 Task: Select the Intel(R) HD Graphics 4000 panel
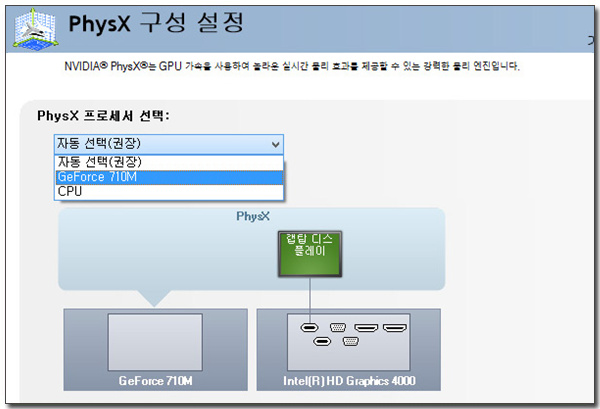coord(349,349)
